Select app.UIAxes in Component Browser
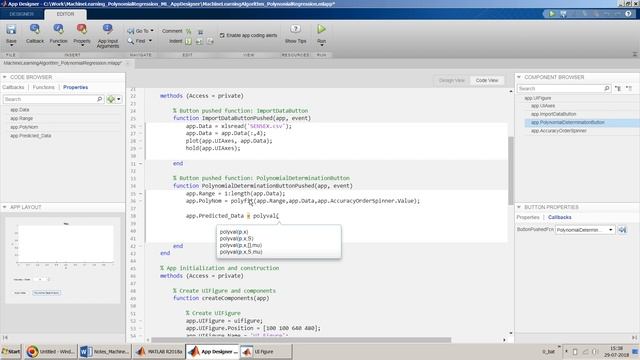 tap(543, 106)
